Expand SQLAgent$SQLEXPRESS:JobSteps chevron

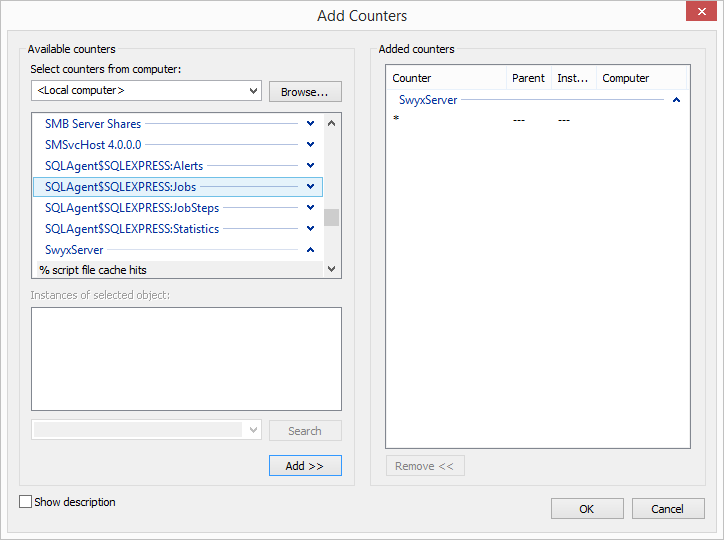(310, 208)
